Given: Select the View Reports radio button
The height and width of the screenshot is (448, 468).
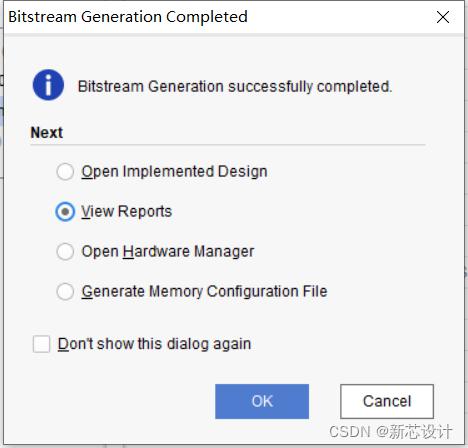Looking at the screenshot, I should click(x=65, y=212).
